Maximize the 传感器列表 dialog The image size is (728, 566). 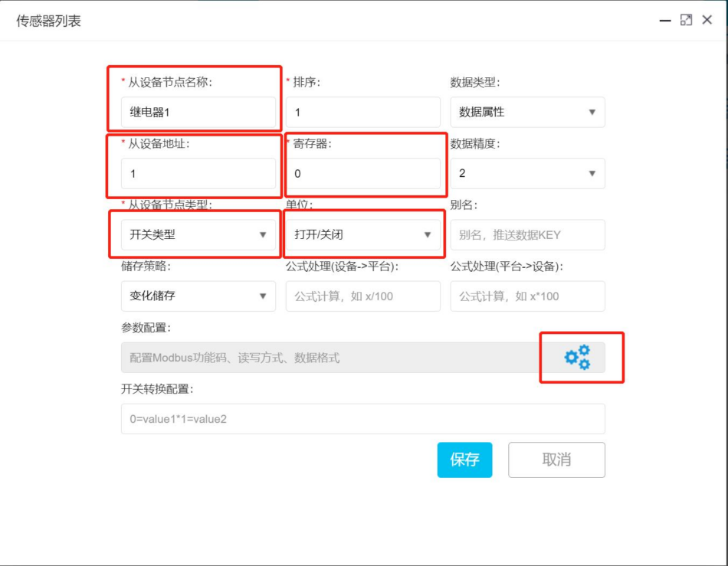686,20
